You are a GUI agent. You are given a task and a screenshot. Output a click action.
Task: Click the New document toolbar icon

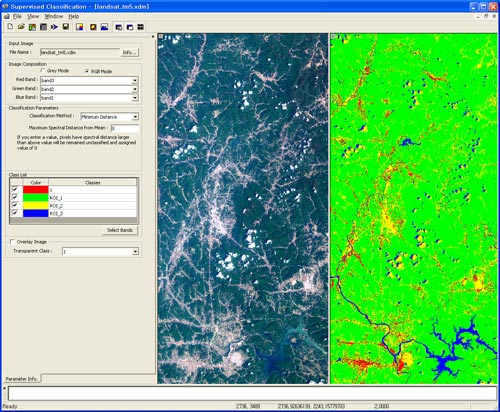pos(10,27)
